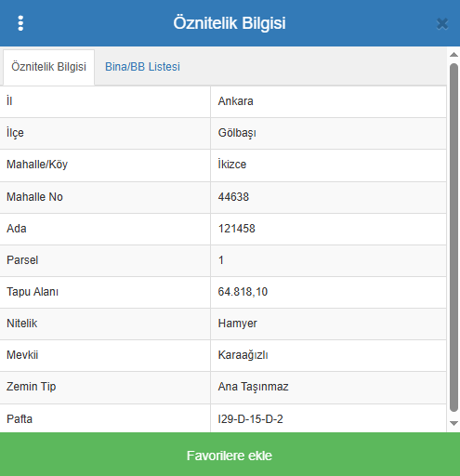Screen dimensions: 460x476
Task: Click the vertical scrollbar thumb
Action: (x=453, y=238)
